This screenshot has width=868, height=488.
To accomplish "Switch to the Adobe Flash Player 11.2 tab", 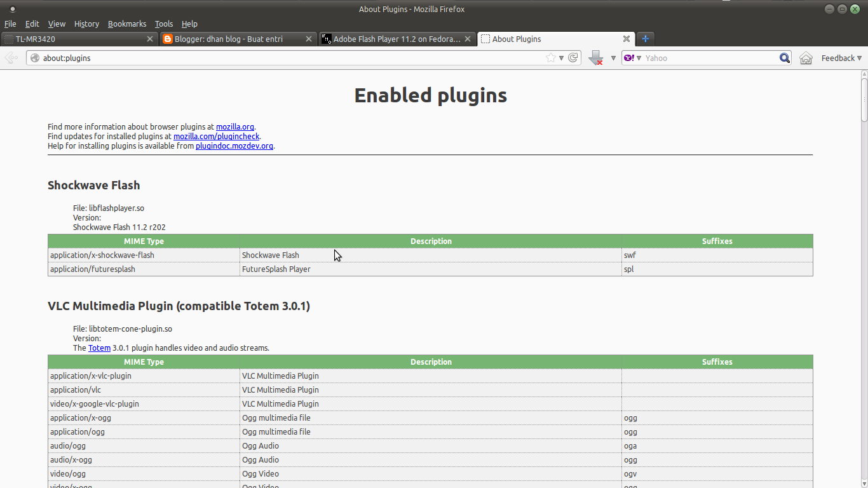I will point(397,39).
